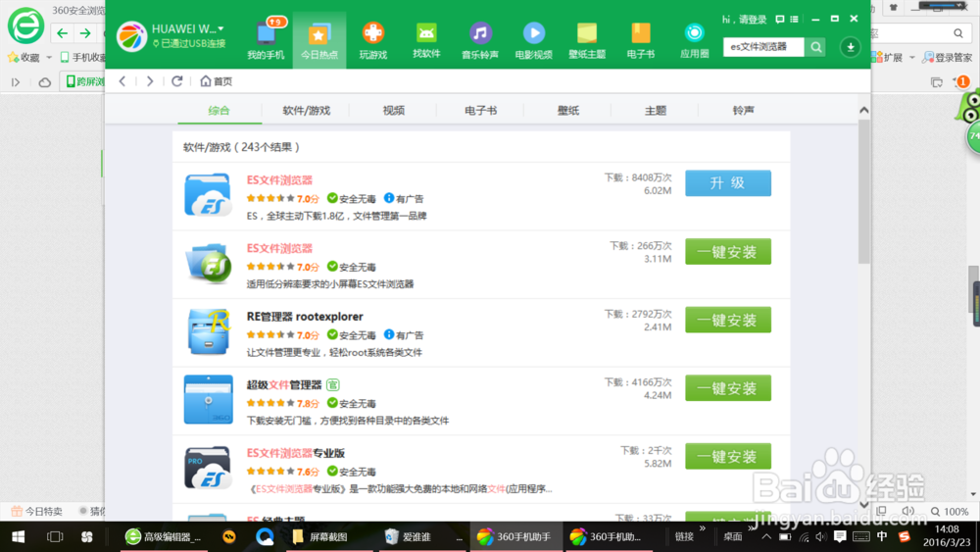Click the 100% zoom control in browser
This screenshot has height=552, width=980.
coord(950,512)
